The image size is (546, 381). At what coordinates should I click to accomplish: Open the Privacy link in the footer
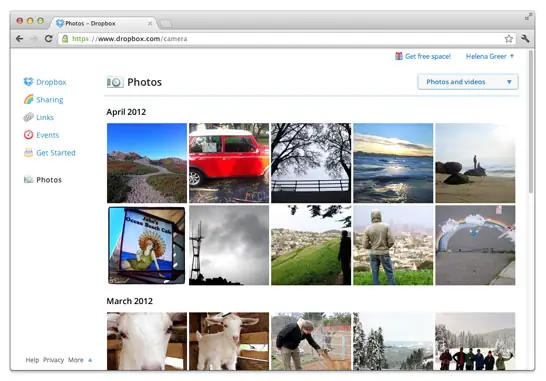pos(53,360)
